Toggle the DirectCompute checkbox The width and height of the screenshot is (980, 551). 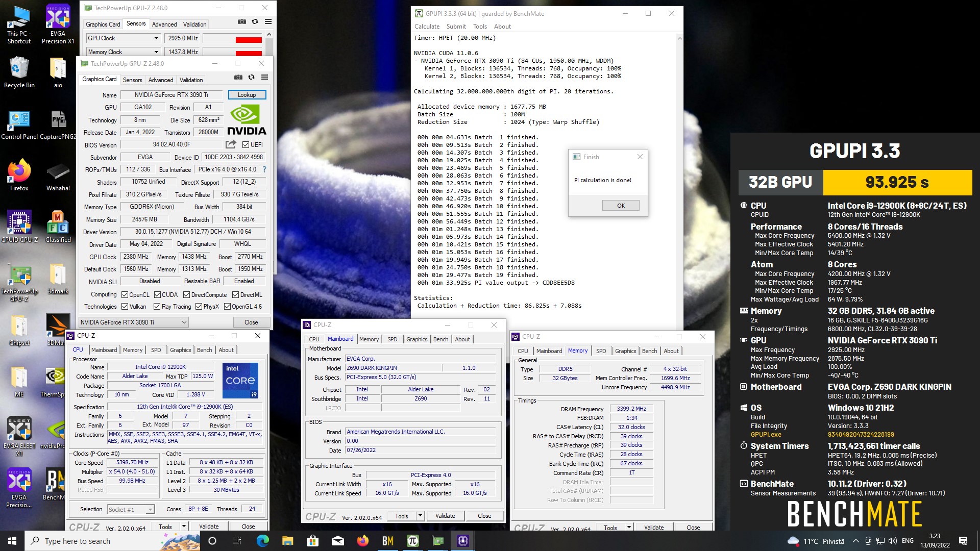tap(186, 294)
